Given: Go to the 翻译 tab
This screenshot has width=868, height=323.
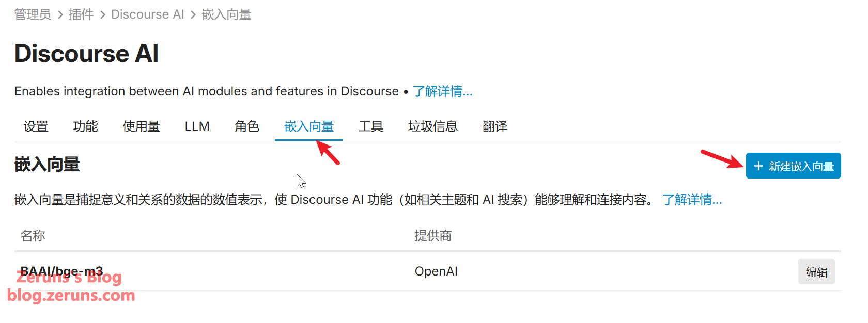Looking at the screenshot, I should coord(494,126).
